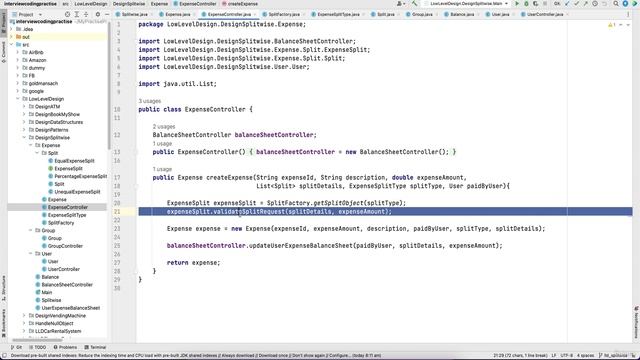This screenshot has width=640, height=360.
Task: Expand the out folder
Action: pyautogui.click(x=11, y=37)
